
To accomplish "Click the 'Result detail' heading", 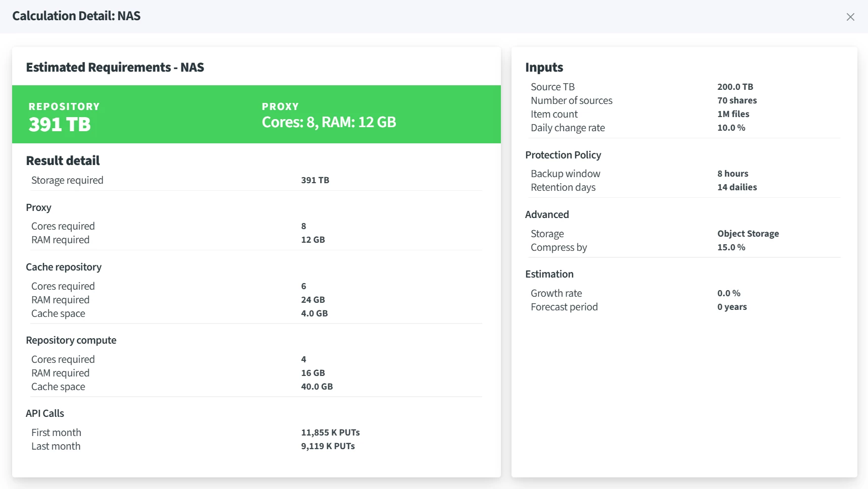I will tap(63, 160).
